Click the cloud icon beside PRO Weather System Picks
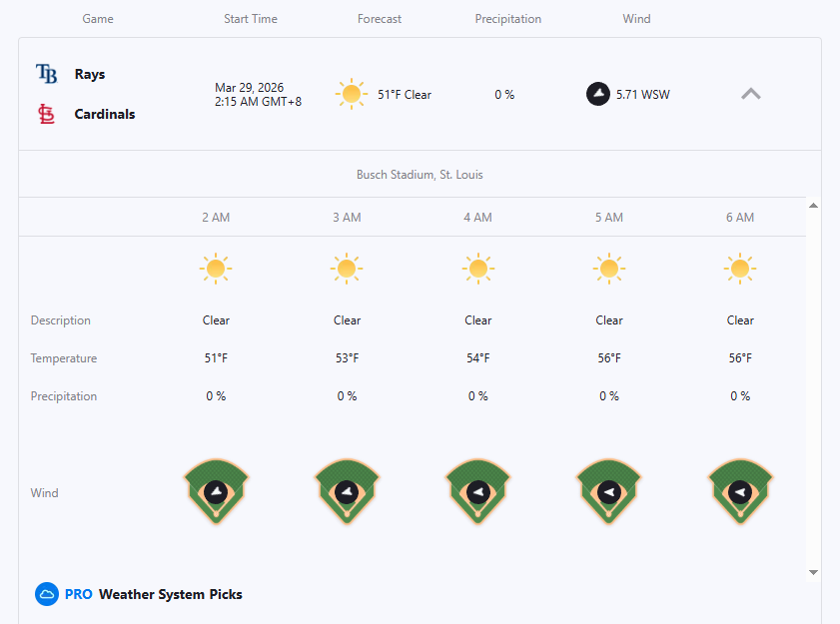Viewport: 840px width, 624px height. point(47,594)
